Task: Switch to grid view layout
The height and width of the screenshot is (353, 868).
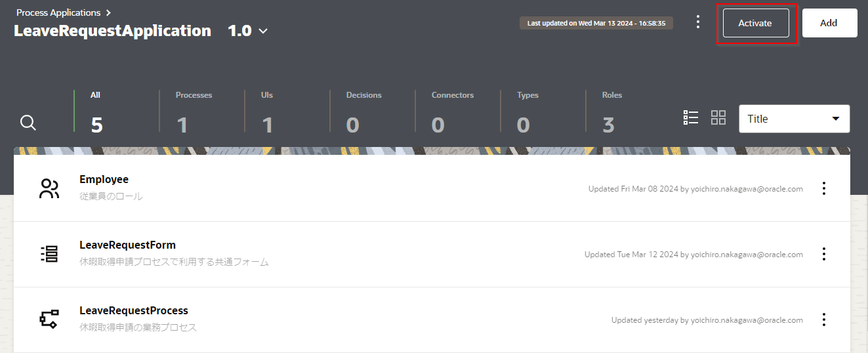Action: point(718,118)
